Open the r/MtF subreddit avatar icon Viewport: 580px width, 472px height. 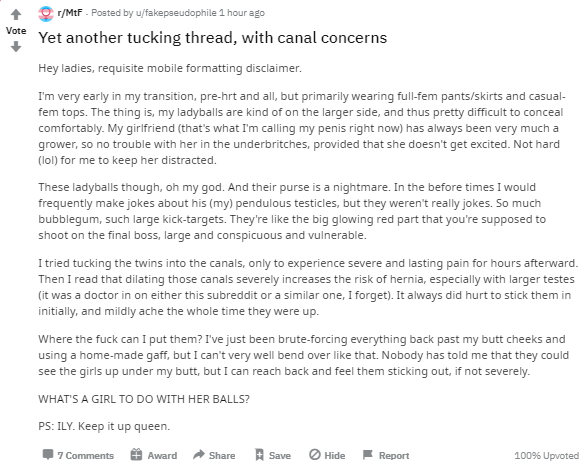pyautogui.click(x=46, y=14)
